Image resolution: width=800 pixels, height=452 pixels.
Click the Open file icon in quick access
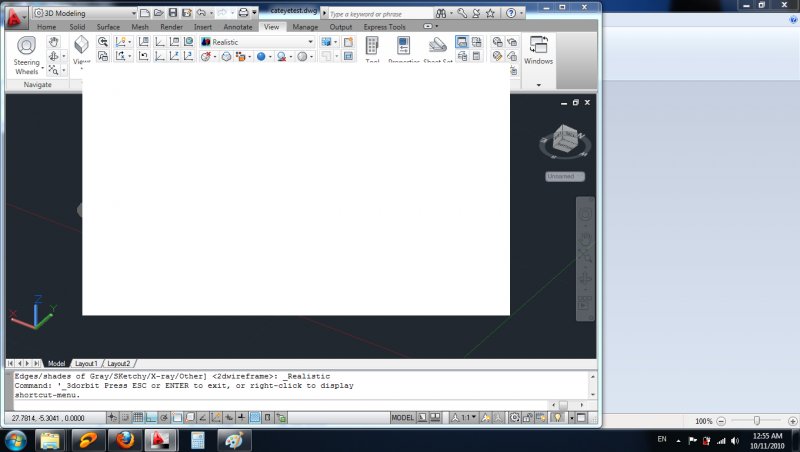[x=159, y=13]
